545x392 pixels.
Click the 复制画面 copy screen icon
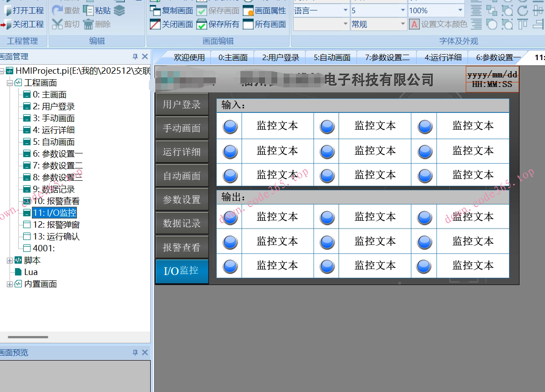coord(155,10)
